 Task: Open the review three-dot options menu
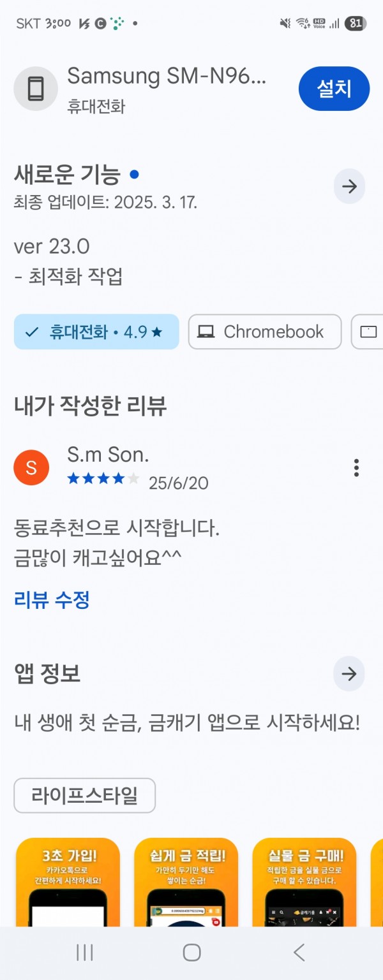click(x=356, y=468)
